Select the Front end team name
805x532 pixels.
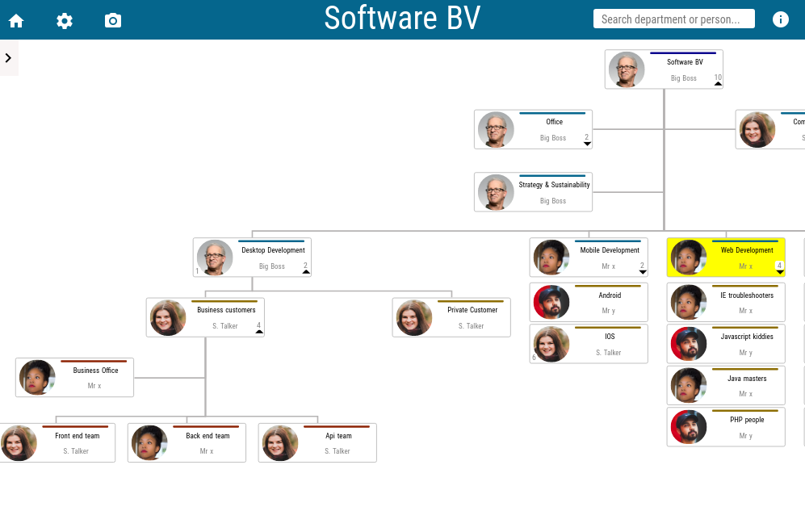(x=78, y=436)
